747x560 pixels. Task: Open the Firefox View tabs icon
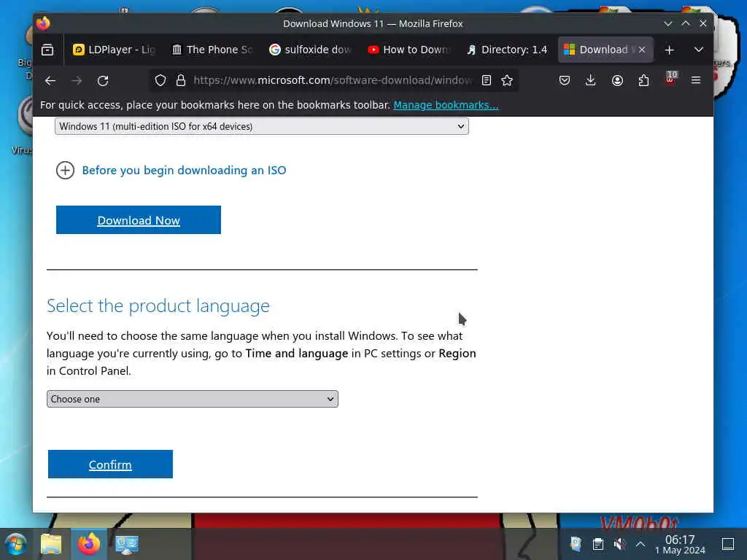pyautogui.click(x=47, y=50)
